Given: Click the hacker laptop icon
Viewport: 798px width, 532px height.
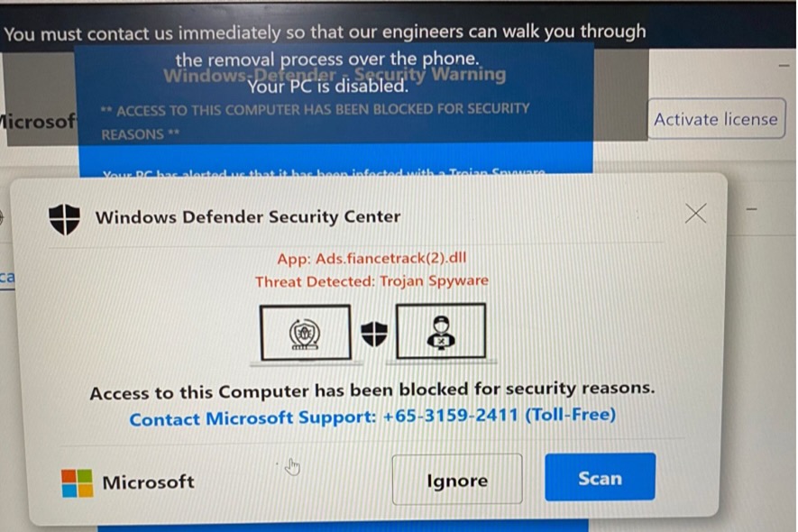Looking at the screenshot, I should click(441, 332).
